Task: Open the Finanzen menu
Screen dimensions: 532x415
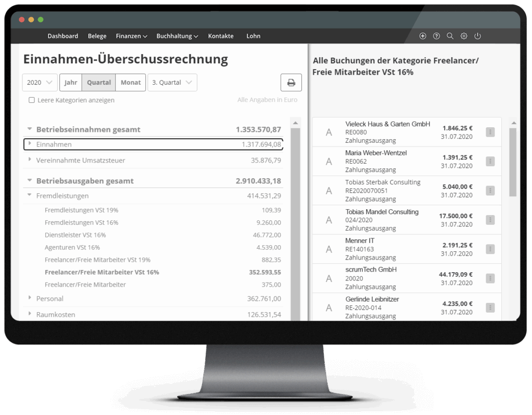Action: click(x=131, y=36)
